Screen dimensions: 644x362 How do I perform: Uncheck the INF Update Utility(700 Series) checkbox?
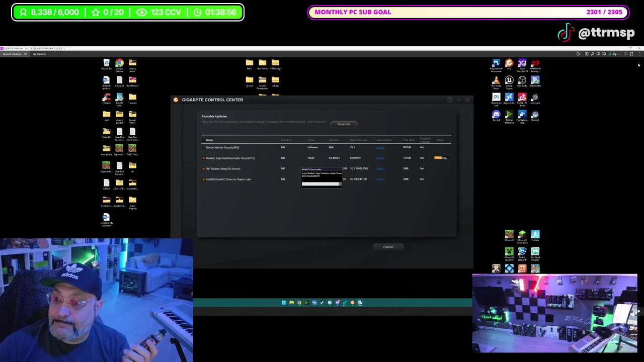coord(203,168)
